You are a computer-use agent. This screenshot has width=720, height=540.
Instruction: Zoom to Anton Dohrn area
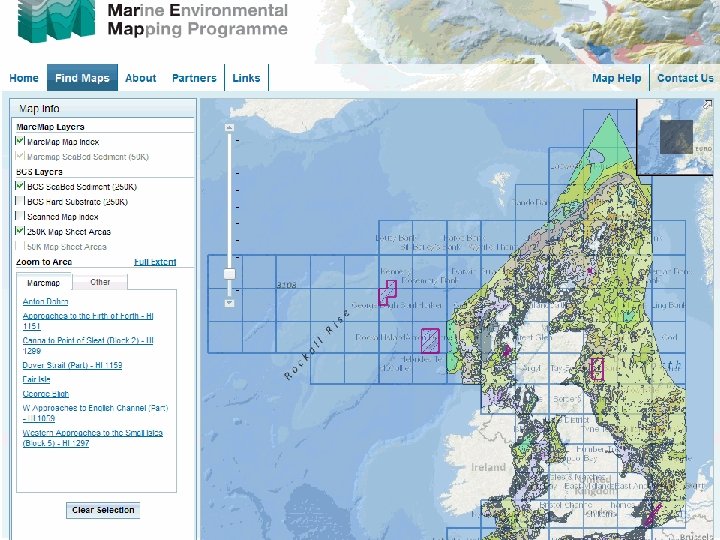(45, 301)
